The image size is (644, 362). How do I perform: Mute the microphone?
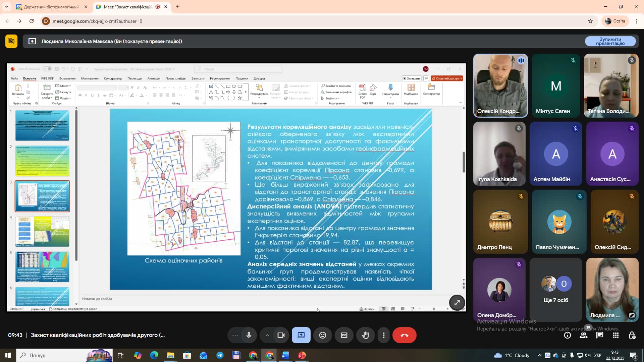(249, 335)
